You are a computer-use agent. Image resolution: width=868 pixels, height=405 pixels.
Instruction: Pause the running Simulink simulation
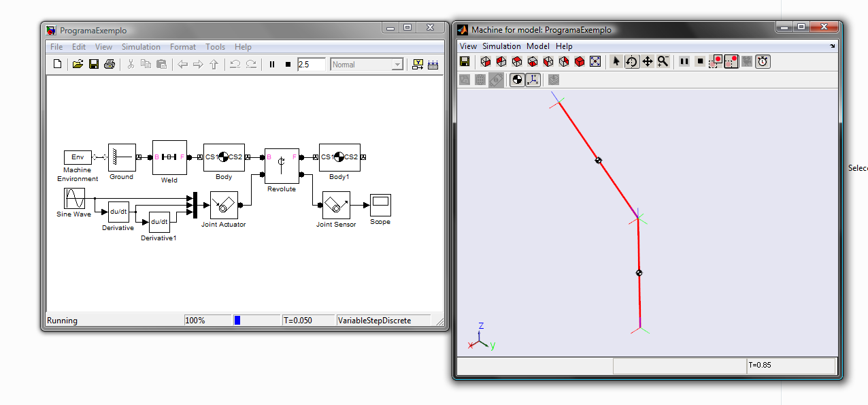coord(272,64)
